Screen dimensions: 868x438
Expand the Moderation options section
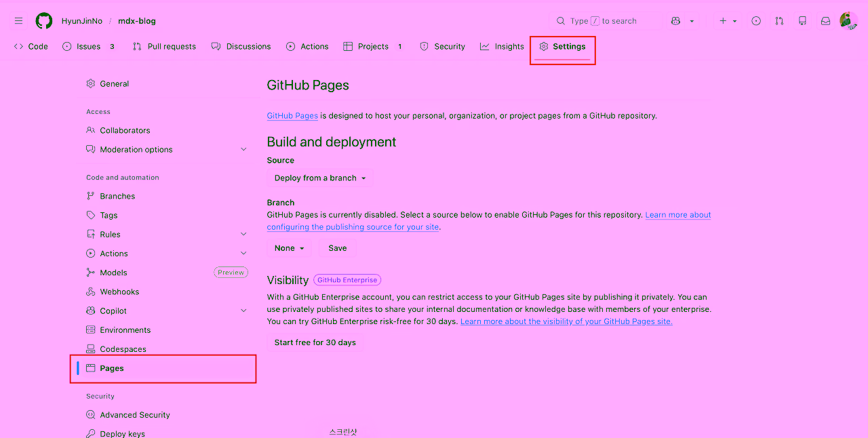point(243,149)
